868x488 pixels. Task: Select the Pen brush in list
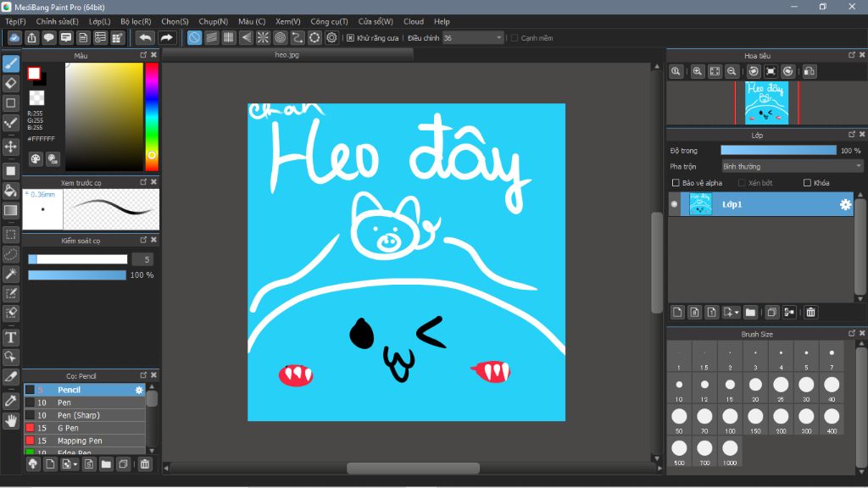click(85, 402)
